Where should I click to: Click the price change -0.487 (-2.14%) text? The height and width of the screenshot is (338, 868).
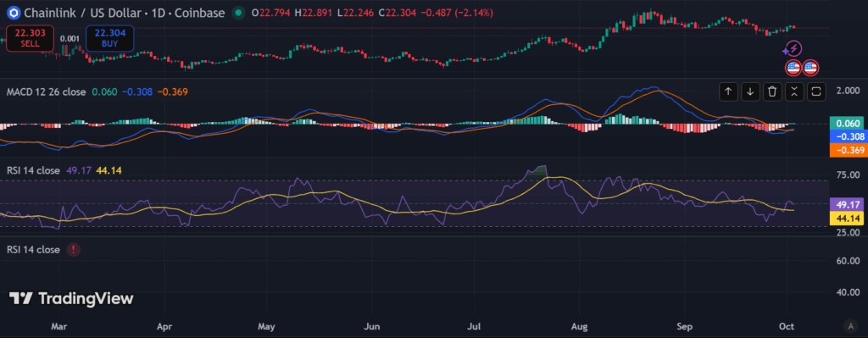456,13
